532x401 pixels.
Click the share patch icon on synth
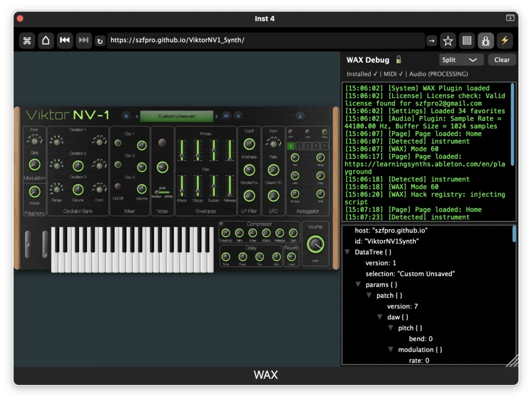(238, 116)
